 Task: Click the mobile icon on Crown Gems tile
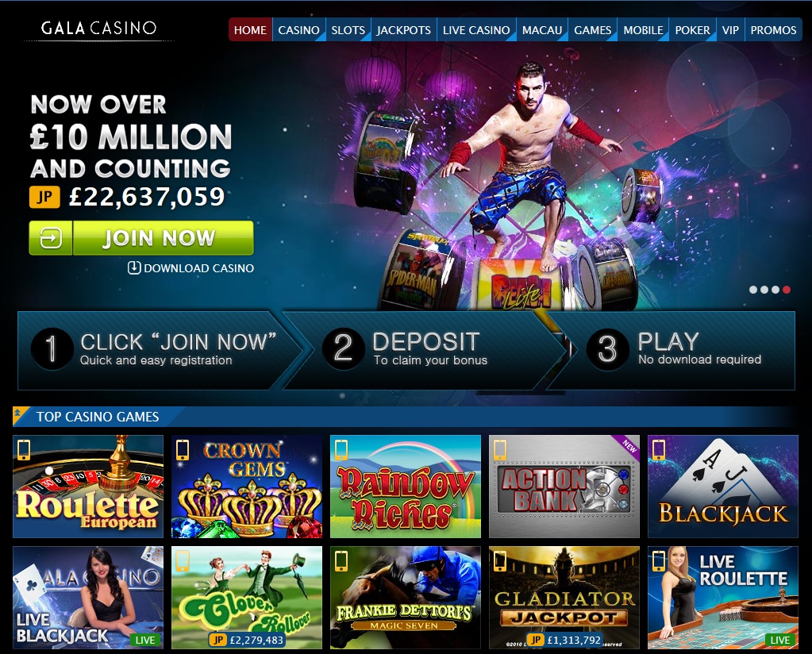[x=183, y=450]
